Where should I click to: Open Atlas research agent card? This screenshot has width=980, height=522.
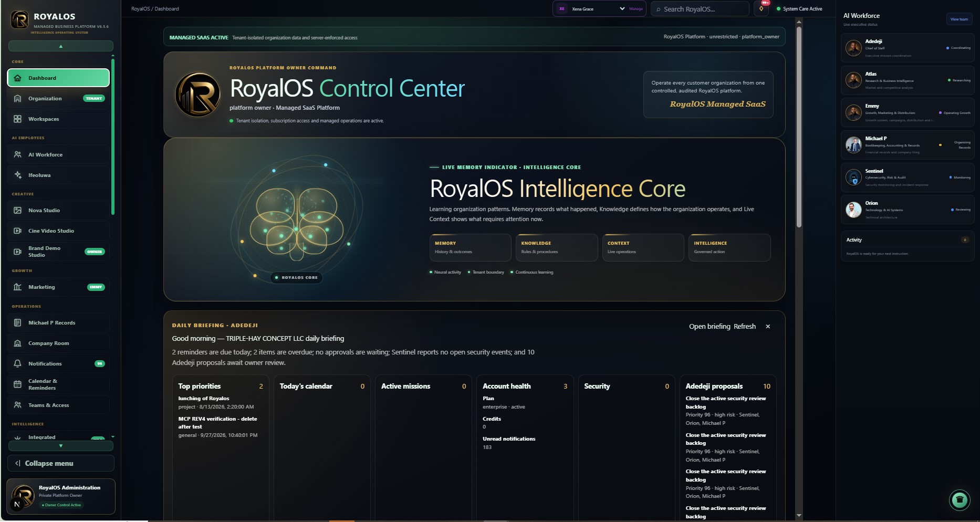tap(907, 80)
